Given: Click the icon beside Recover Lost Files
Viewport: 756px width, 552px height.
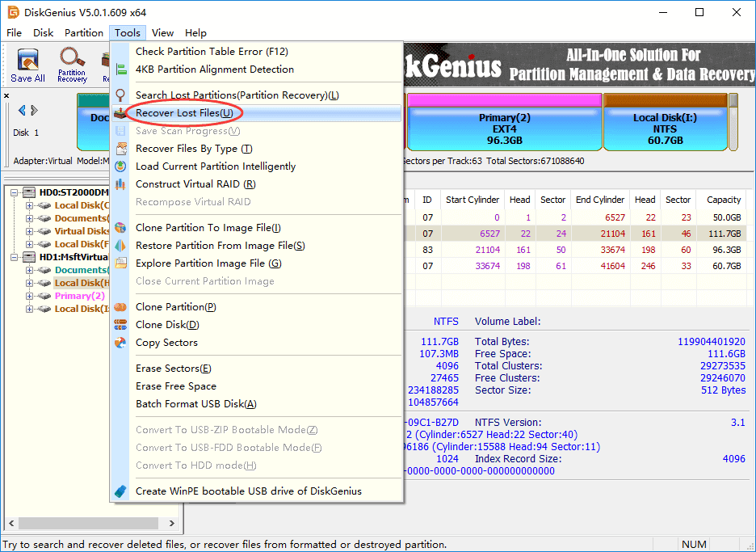Looking at the screenshot, I should (x=120, y=113).
